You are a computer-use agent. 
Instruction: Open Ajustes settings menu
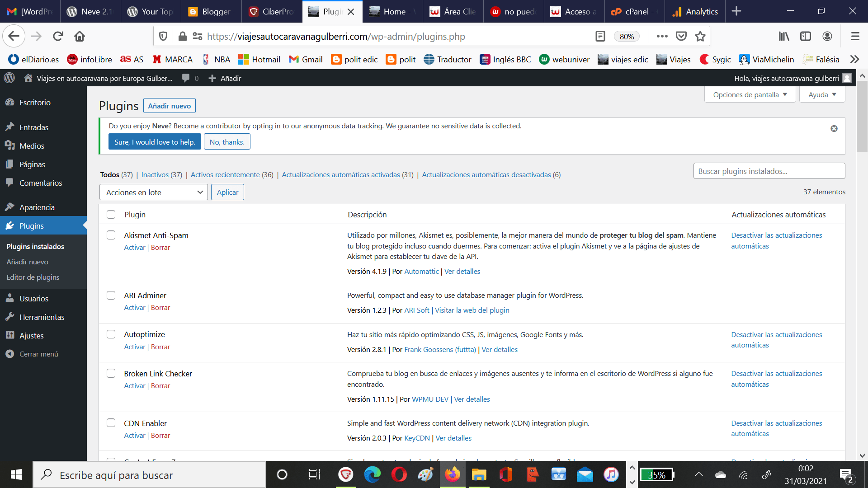(31, 336)
